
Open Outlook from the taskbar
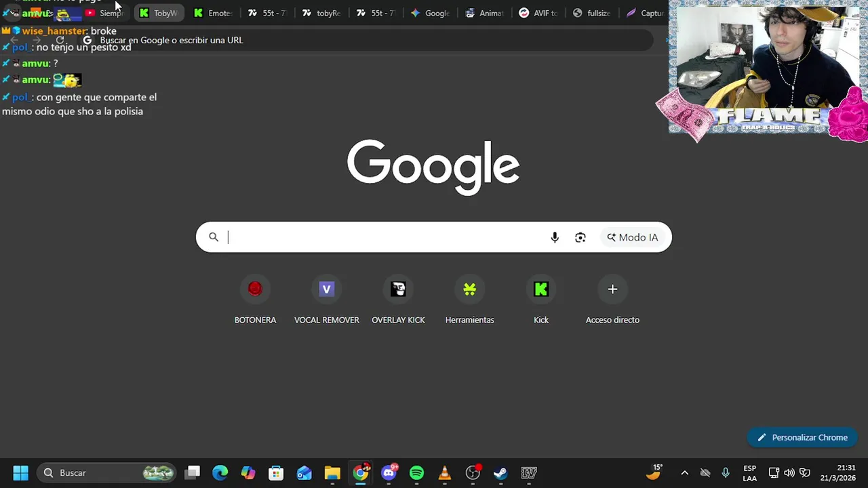[x=304, y=473]
